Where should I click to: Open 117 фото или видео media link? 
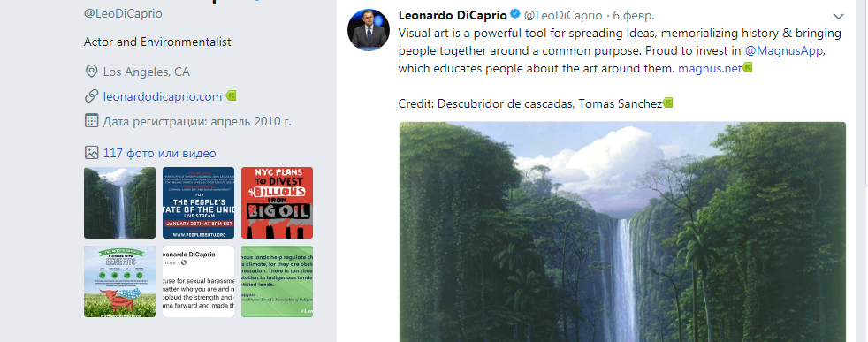click(x=159, y=153)
